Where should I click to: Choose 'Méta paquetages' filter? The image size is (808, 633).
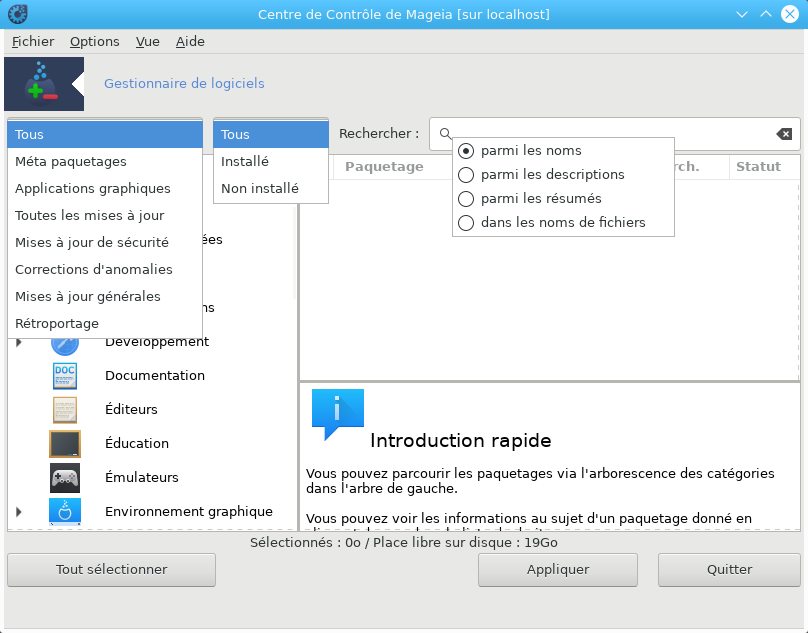(105, 161)
